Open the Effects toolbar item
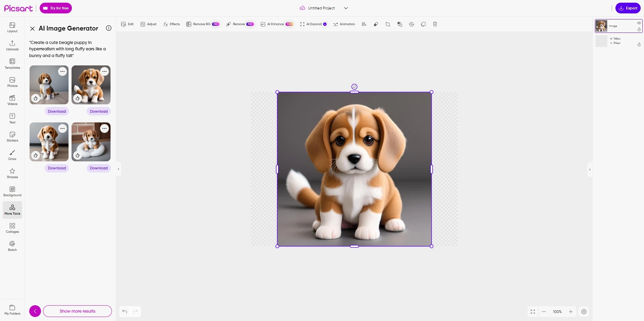The height and width of the screenshot is (321, 644). point(172,24)
